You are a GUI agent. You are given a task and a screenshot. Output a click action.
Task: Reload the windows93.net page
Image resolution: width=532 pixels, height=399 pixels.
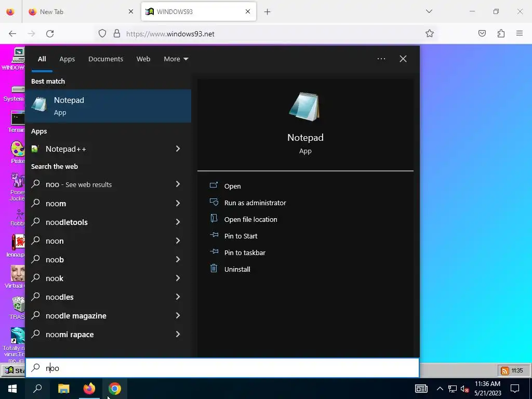click(x=50, y=34)
